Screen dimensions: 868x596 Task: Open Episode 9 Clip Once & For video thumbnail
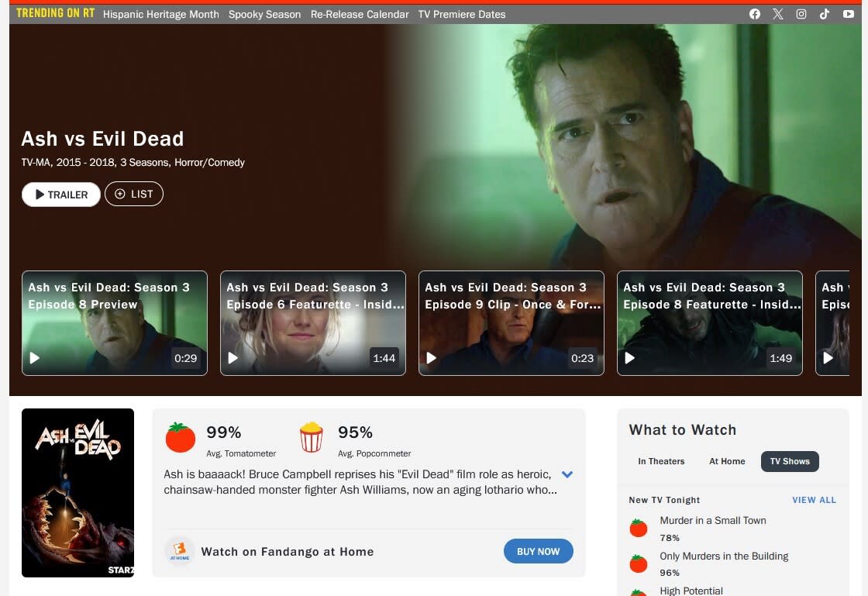(x=511, y=323)
